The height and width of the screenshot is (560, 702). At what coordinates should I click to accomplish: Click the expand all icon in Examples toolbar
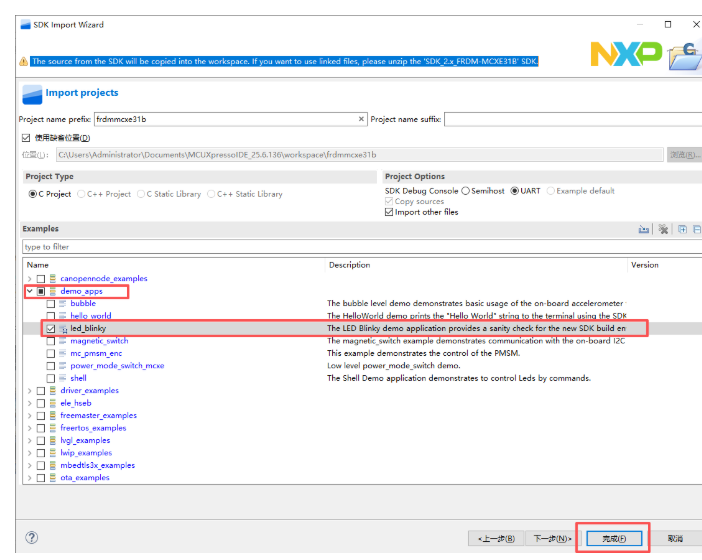tap(682, 229)
